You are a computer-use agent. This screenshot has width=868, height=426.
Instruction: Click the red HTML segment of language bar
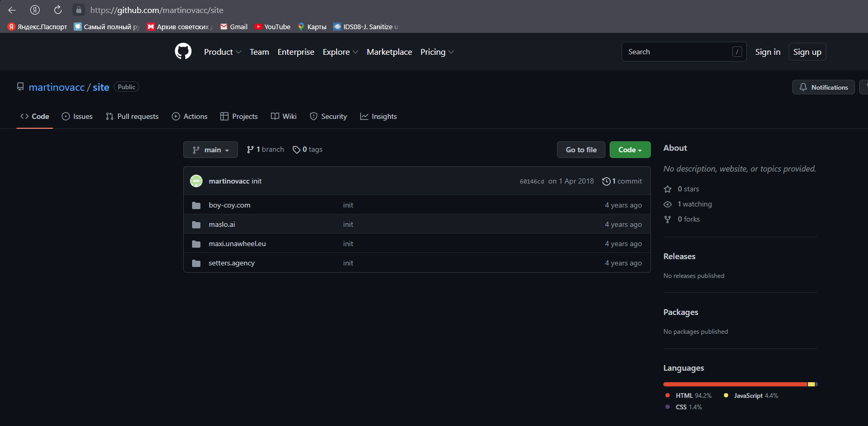pos(735,384)
